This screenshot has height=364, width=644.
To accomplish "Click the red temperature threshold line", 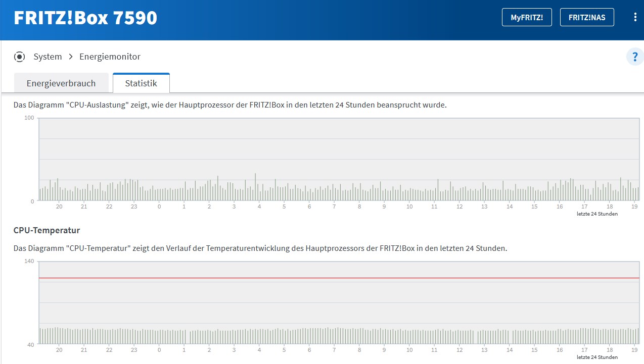I will (x=339, y=278).
